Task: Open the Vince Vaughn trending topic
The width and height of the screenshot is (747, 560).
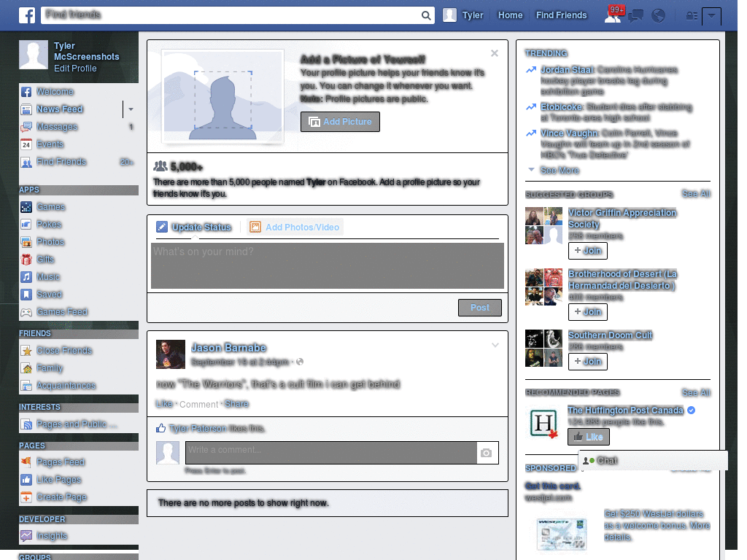Action: pos(569,133)
